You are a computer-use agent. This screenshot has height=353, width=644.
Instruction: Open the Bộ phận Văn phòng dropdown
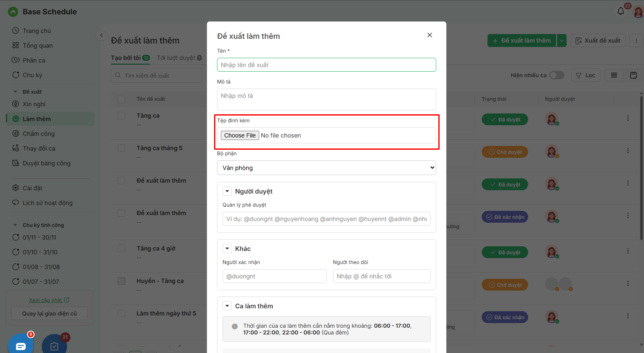point(326,168)
